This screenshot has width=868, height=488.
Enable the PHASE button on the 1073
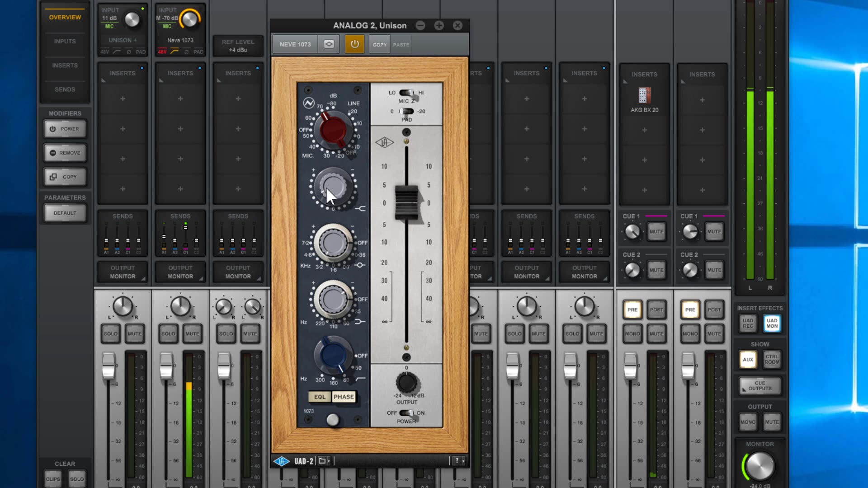pos(344,397)
